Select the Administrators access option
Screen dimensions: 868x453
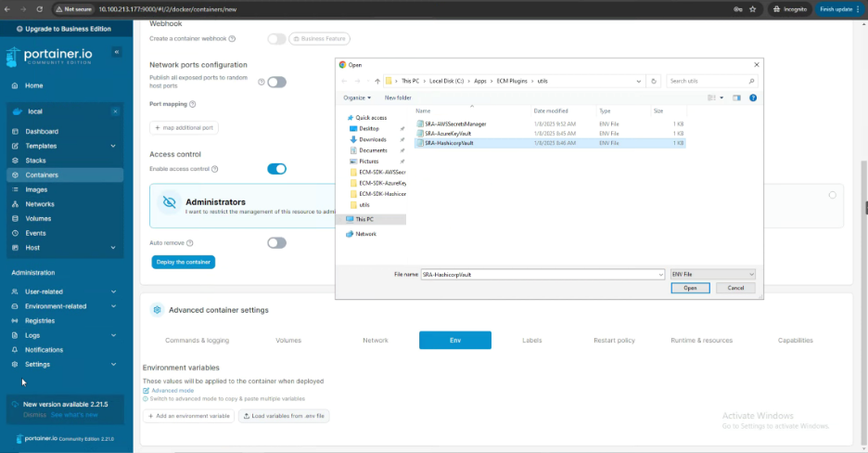coord(242,206)
